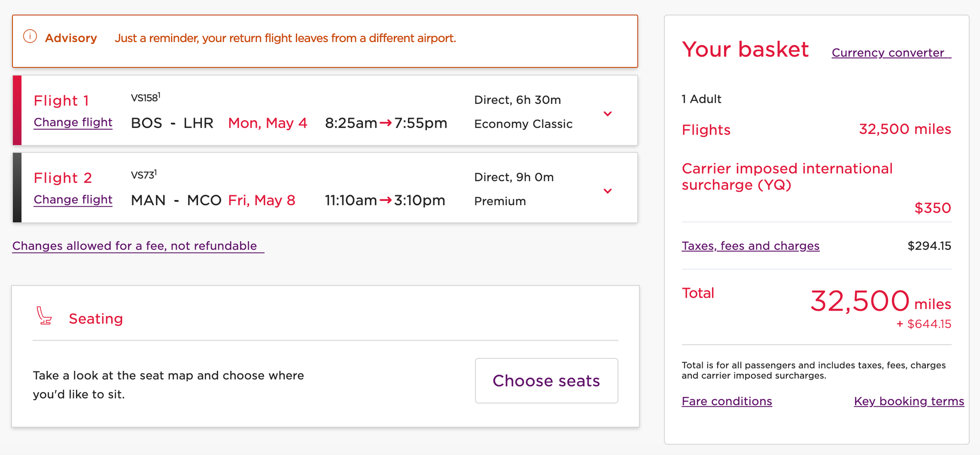Viewport: 980px width, 455px height.
Task: Click the Advisory information icon
Action: pyautogui.click(x=30, y=37)
